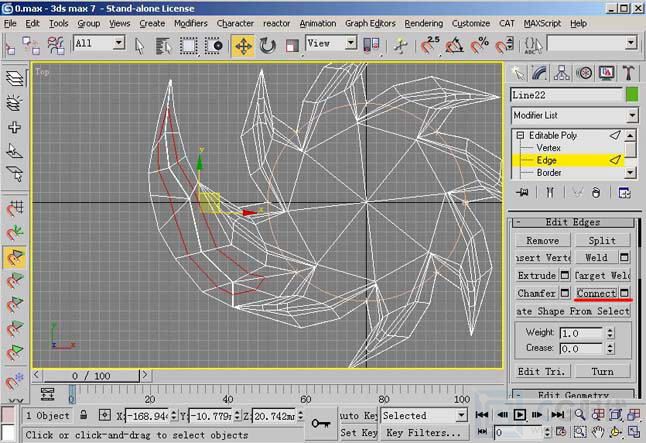Open Extrude settings box
Image resolution: width=646 pixels, height=443 pixels.
[x=565, y=275]
